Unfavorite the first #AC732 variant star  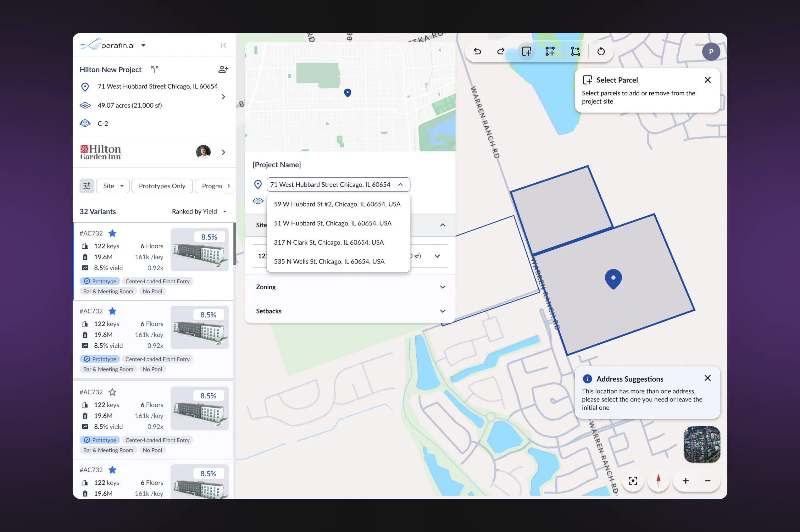(112, 233)
